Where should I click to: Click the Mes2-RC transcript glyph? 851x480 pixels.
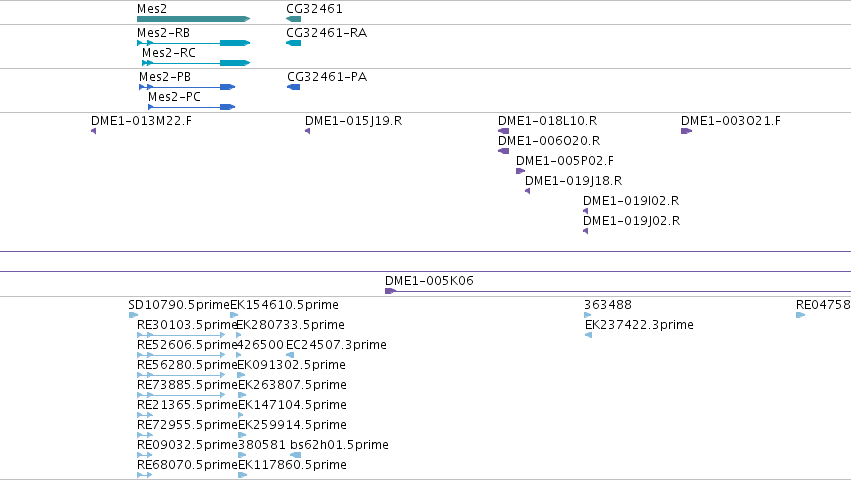tap(196, 63)
